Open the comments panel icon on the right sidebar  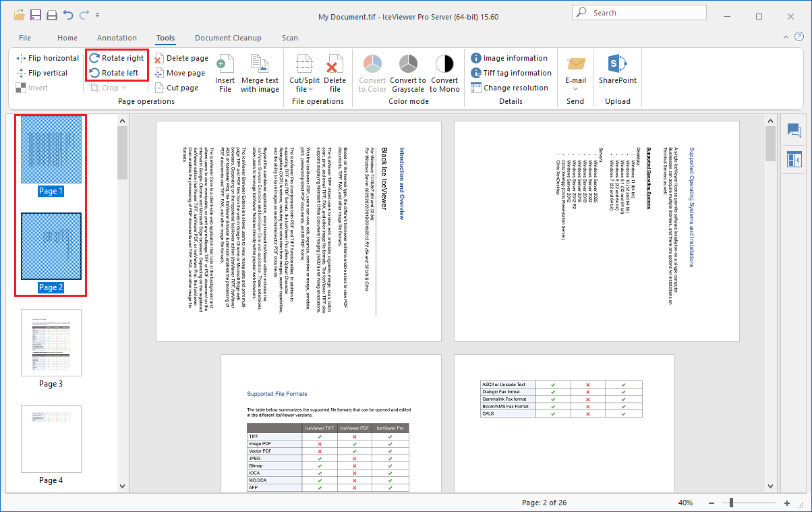point(794,131)
